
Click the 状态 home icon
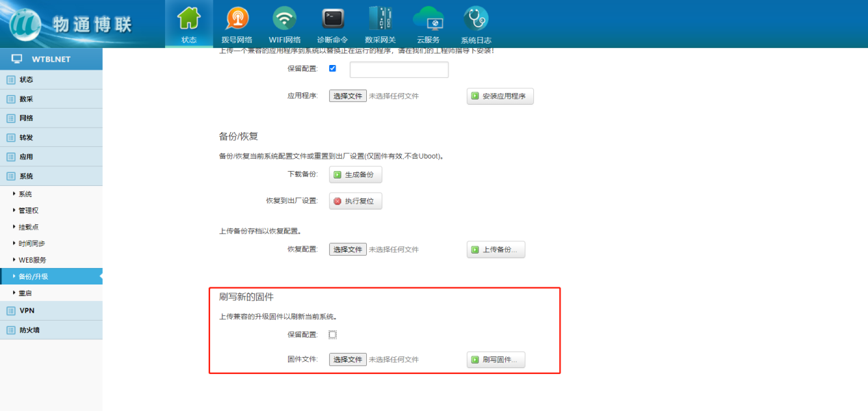coord(189,19)
